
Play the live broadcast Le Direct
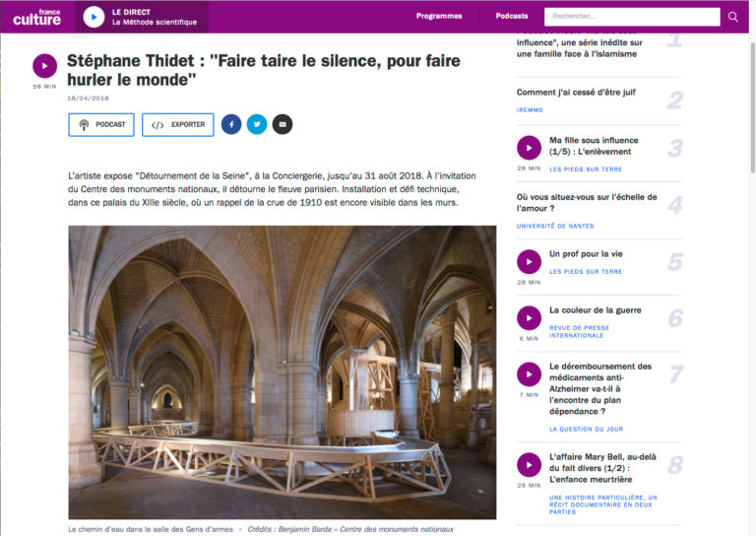click(94, 18)
